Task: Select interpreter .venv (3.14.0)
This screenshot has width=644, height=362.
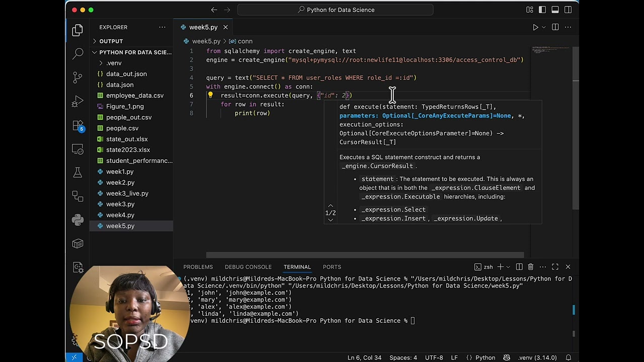Action: pos(537,357)
